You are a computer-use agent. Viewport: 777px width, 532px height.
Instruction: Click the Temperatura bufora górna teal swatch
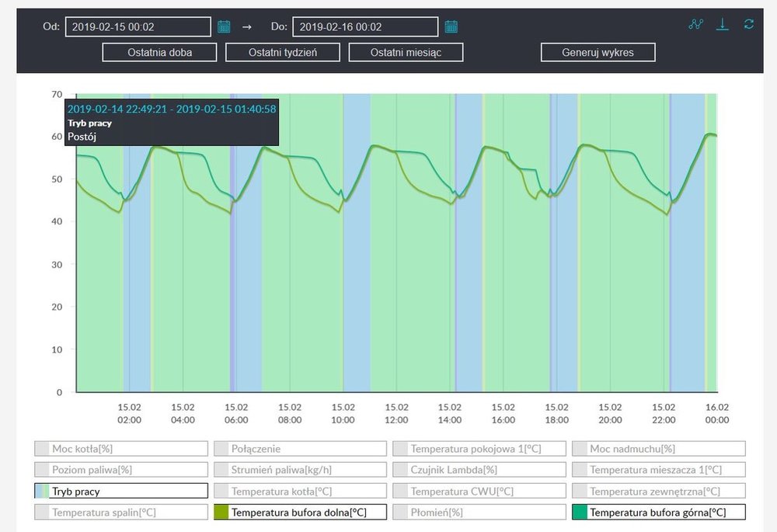pos(580,512)
